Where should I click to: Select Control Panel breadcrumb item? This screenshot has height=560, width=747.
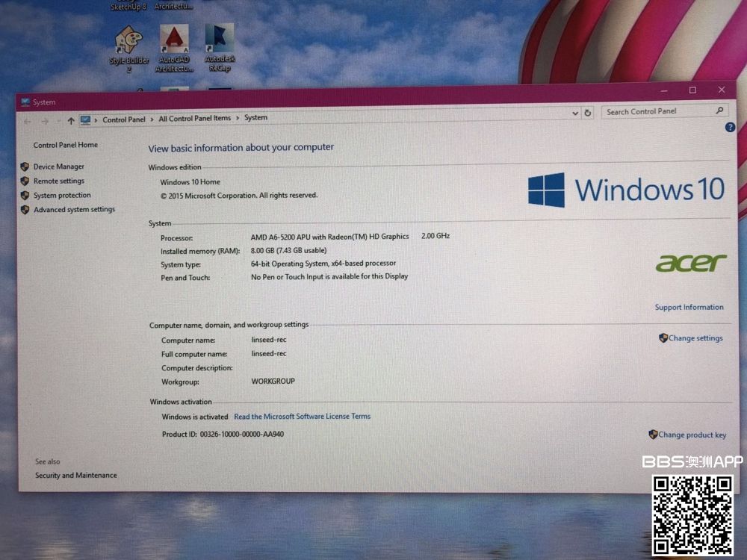tap(124, 119)
